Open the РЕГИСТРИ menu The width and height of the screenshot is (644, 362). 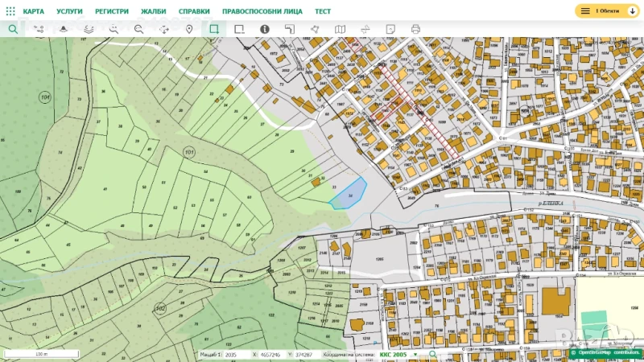tap(111, 11)
